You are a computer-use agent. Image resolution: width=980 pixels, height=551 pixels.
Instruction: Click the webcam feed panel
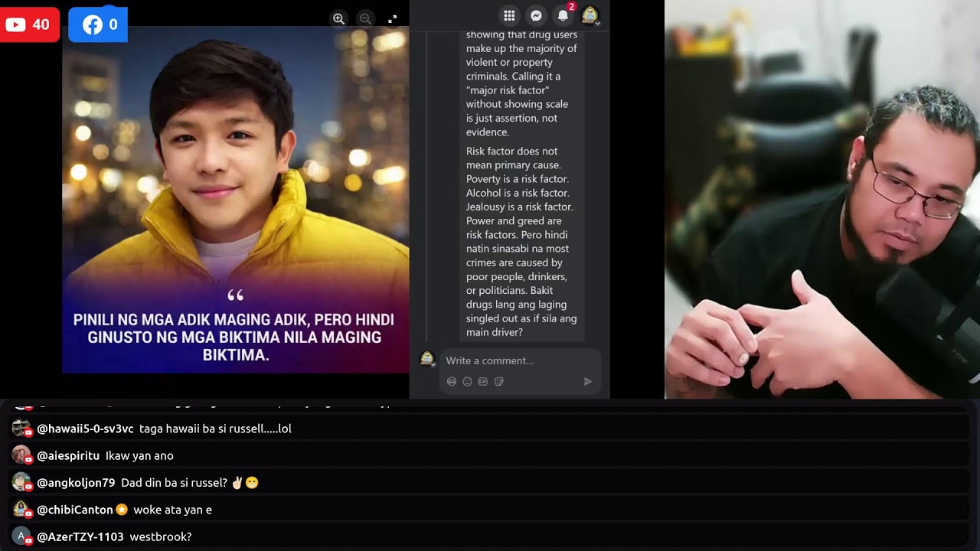(822, 199)
